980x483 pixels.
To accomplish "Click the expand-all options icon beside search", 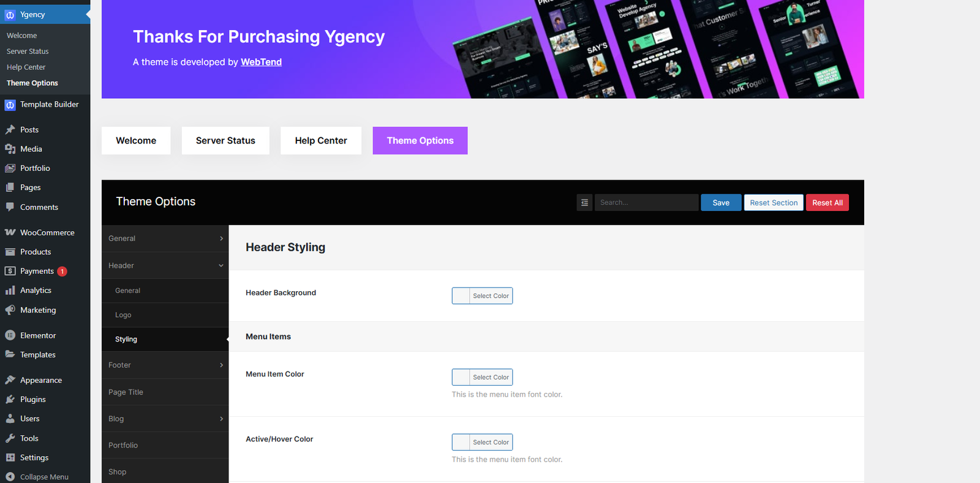I will click(584, 203).
